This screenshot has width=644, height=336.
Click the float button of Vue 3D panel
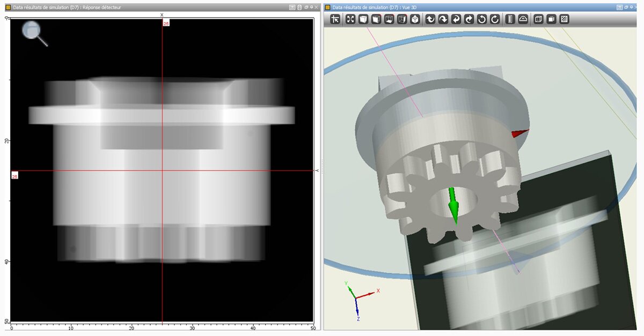coord(627,8)
